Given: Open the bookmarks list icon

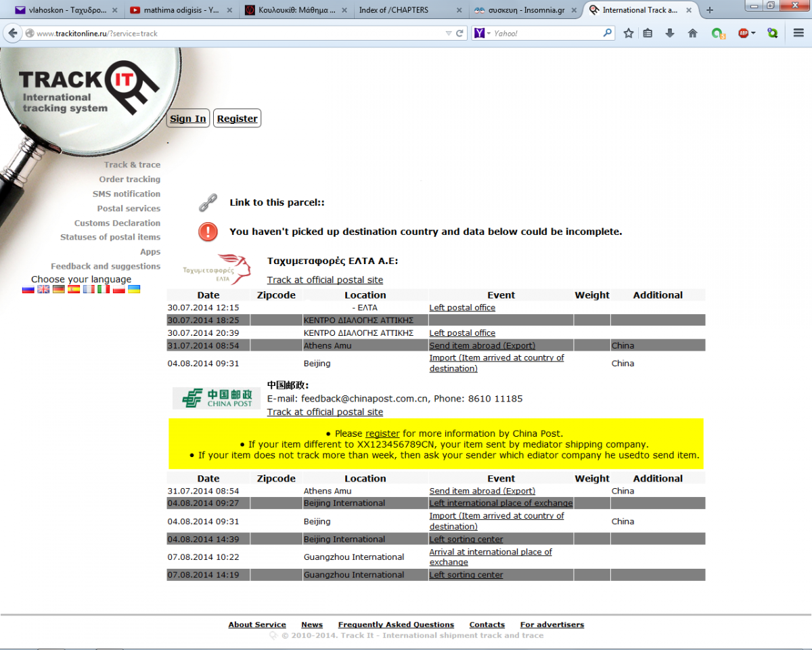Looking at the screenshot, I should (648, 33).
